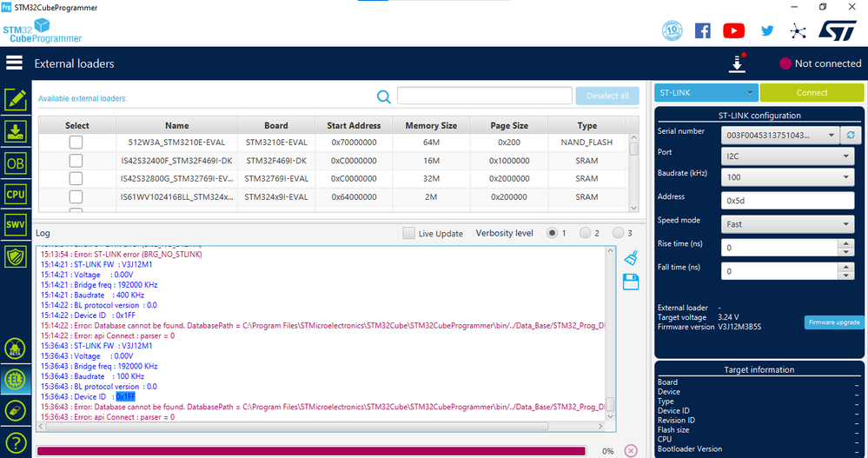Click the log horizontal scrollbar
868x458 pixels.
(x=296, y=427)
